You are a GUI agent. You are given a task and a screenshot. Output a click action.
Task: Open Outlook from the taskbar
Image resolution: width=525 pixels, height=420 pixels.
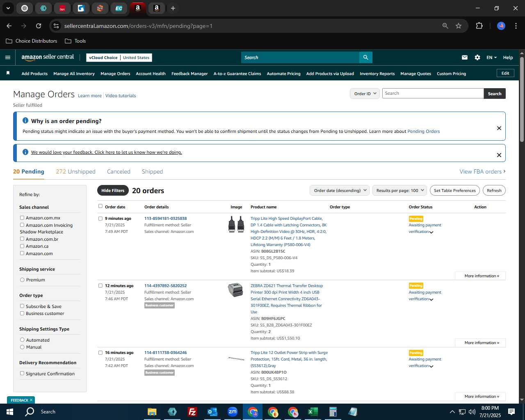tap(212, 412)
